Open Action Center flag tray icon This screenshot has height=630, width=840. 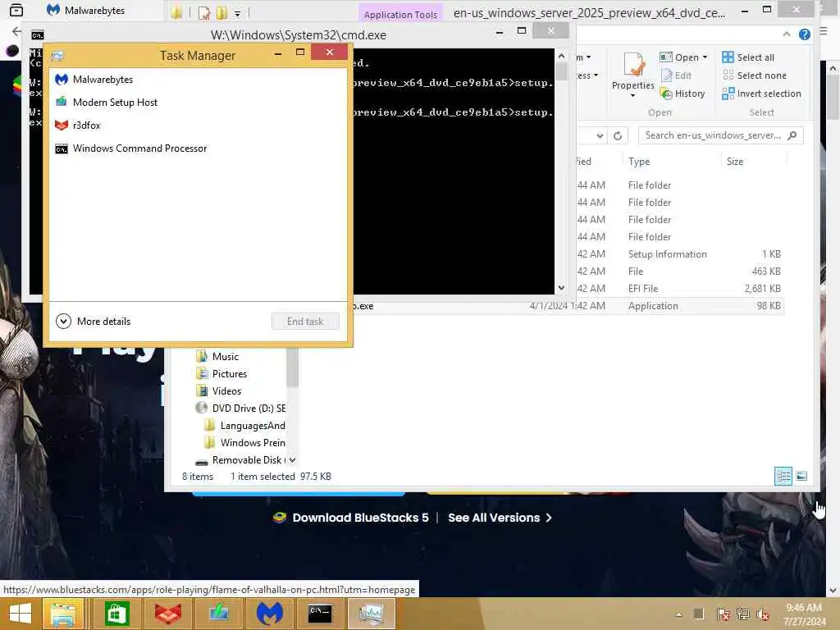723,614
